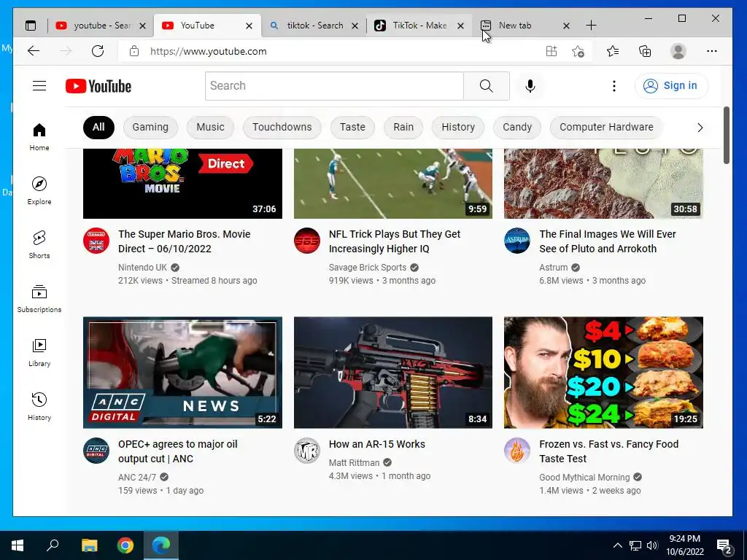Open the Windows Start menu
Viewport: 747px width, 560px height.
tap(18, 545)
